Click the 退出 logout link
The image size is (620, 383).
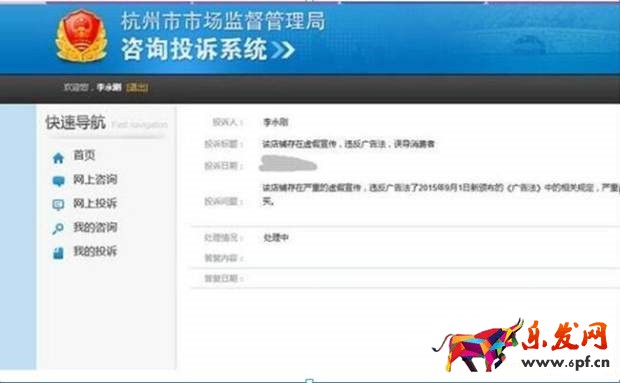point(137,87)
